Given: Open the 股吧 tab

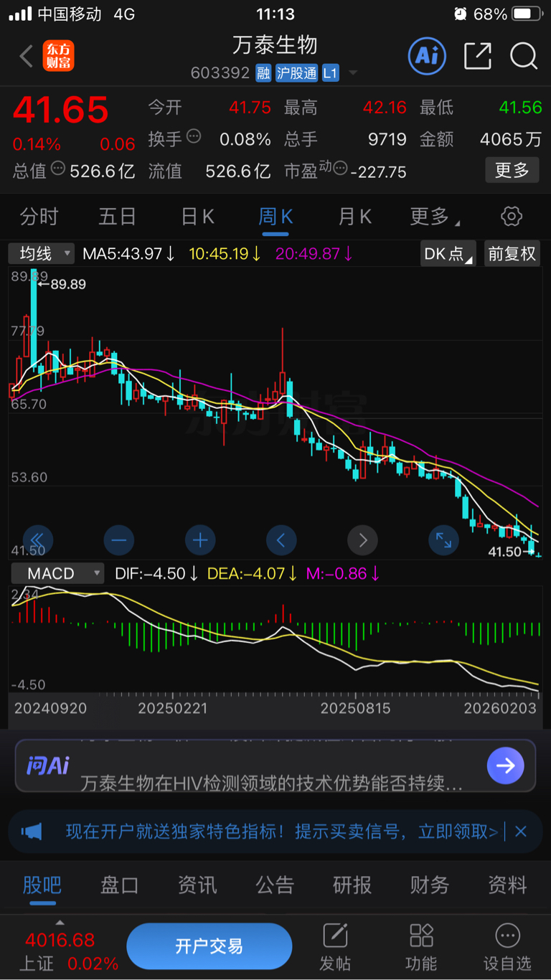Looking at the screenshot, I should coord(42,885).
